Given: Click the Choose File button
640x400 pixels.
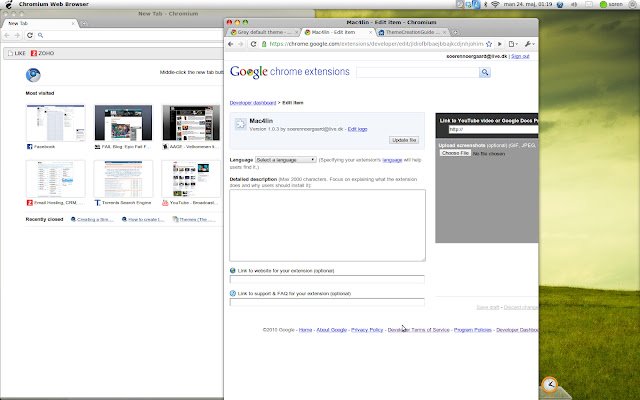Looking at the screenshot, I should pos(455,153).
